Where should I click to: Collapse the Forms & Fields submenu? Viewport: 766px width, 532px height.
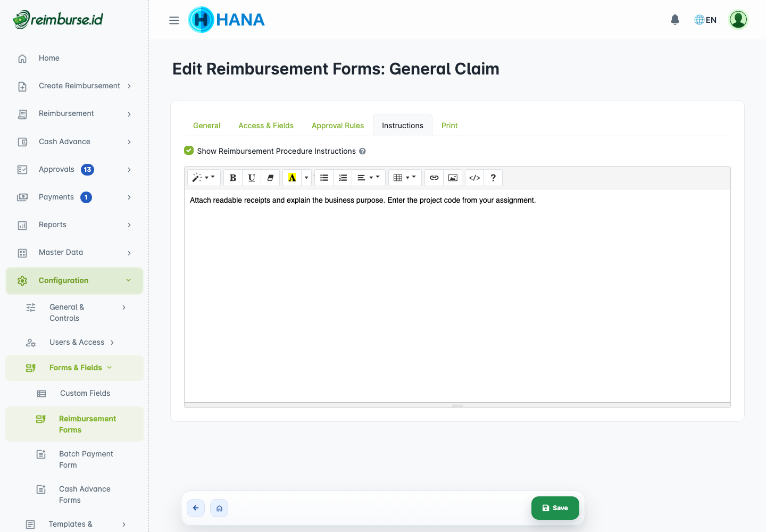(74, 368)
